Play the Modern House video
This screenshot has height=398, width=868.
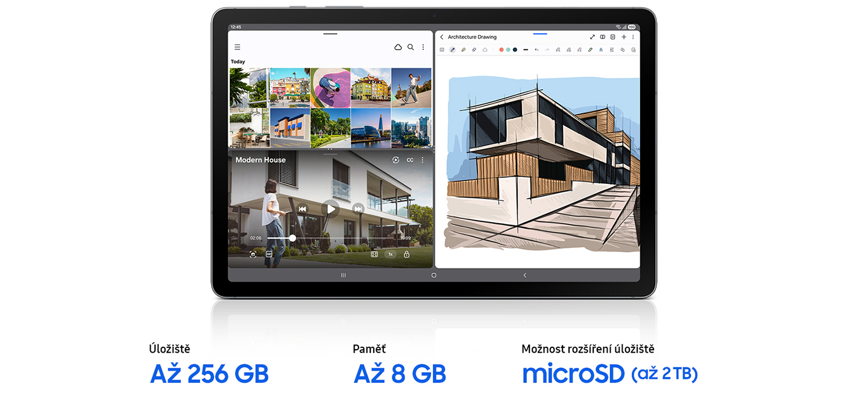click(x=330, y=209)
